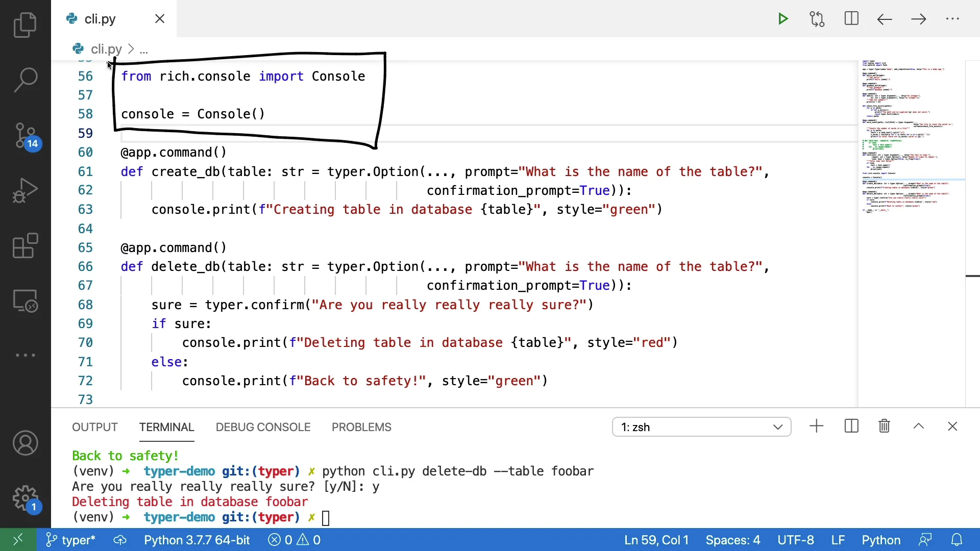Click the typer* git branch in the status bar
This screenshot has height=551, width=980.
71,540
